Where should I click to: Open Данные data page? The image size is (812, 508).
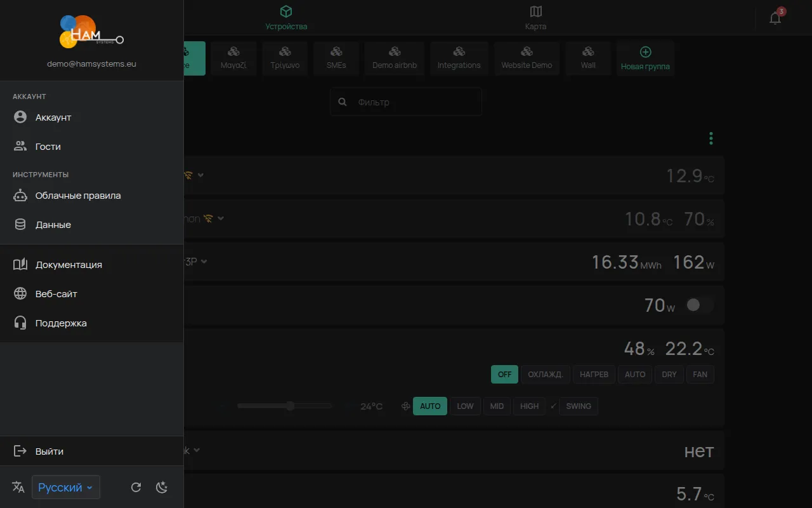coord(91,225)
